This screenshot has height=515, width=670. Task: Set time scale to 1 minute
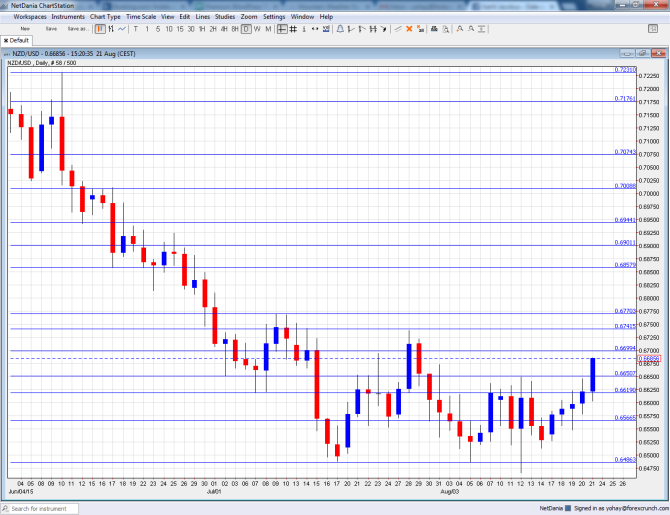147,29
